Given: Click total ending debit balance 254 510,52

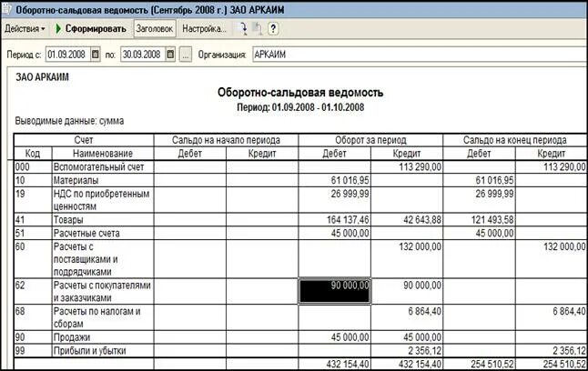Looking at the screenshot, I should coord(479,364).
